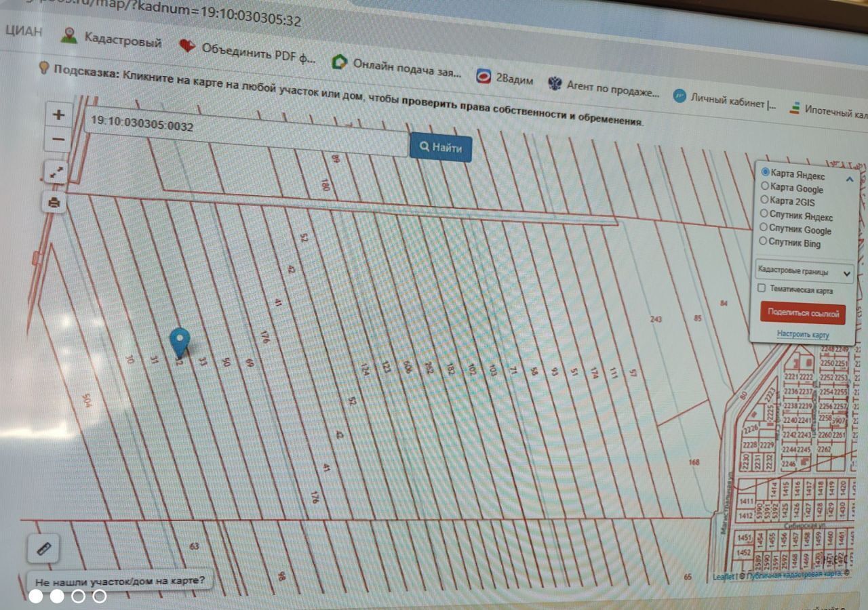Click the Поделиться ссылкой button

pos(803,313)
